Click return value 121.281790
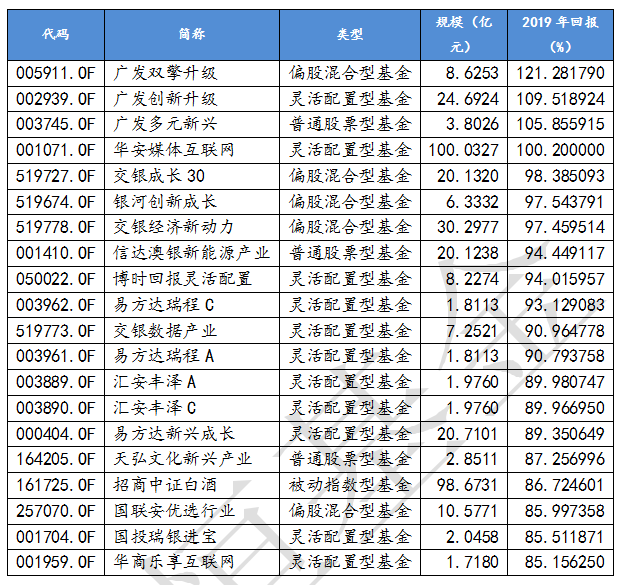620x585 pixels. pyautogui.click(x=561, y=73)
